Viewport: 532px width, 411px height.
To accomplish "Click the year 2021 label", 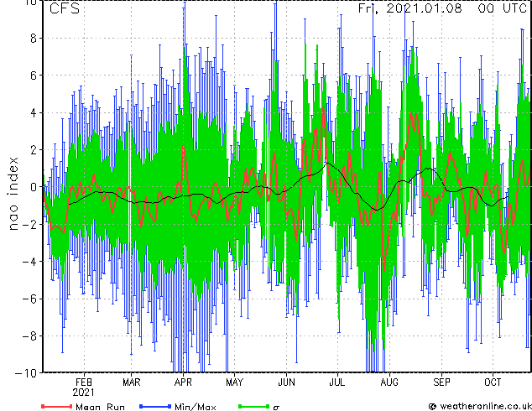I will 83,393.
